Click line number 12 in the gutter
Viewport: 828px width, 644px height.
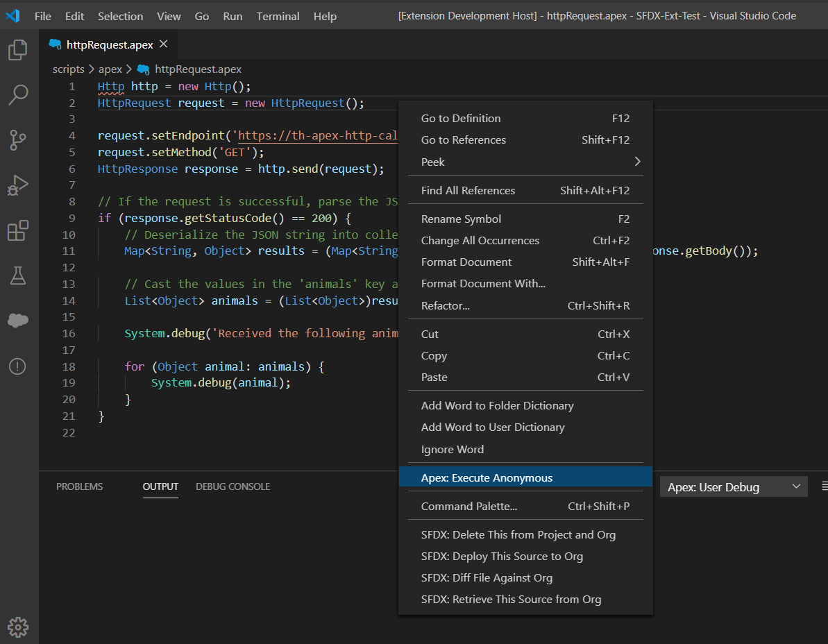(69, 267)
